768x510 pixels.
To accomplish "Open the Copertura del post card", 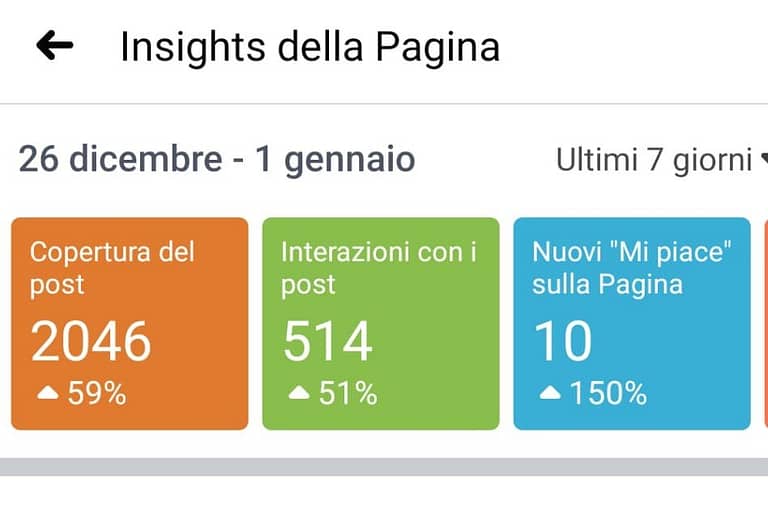I will [130, 324].
